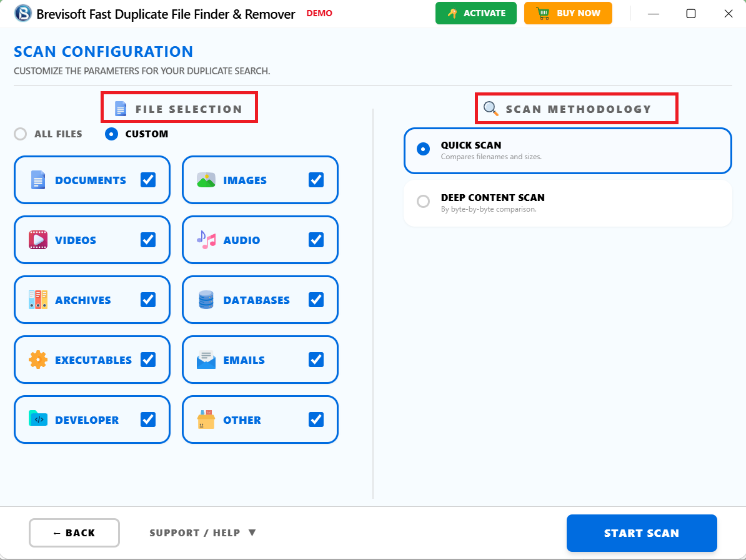Image resolution: width=746 pixels, height=560 pixels.
Task: Click the Databases stack icon
Action: (x=206, y=300)
